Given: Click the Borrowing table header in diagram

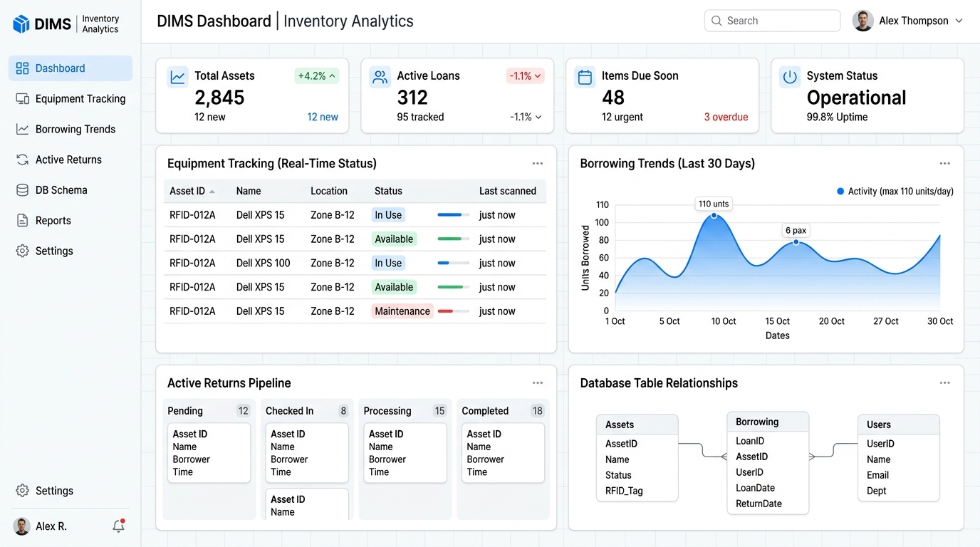Looking at the screenshot, I should [x=768, y=422].
